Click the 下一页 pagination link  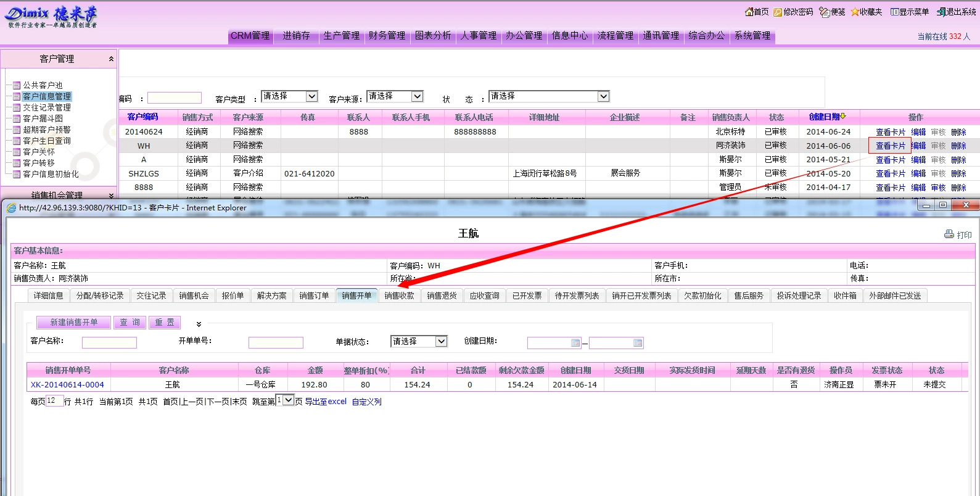pos(218,402)
